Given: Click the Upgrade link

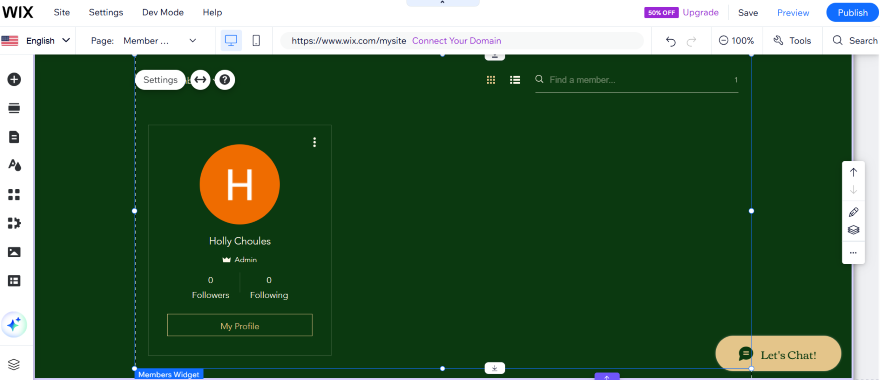Looking at the screenshot, I should click(x=700, y=12).
